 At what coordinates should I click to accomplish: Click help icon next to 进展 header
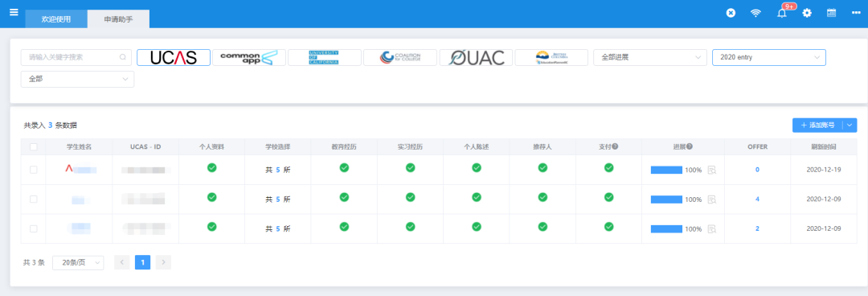coord(690,147)
